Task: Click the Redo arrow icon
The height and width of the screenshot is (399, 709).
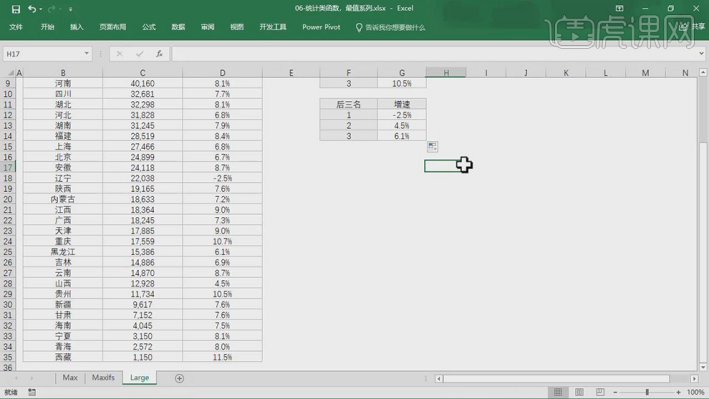Action: point(52,9)
